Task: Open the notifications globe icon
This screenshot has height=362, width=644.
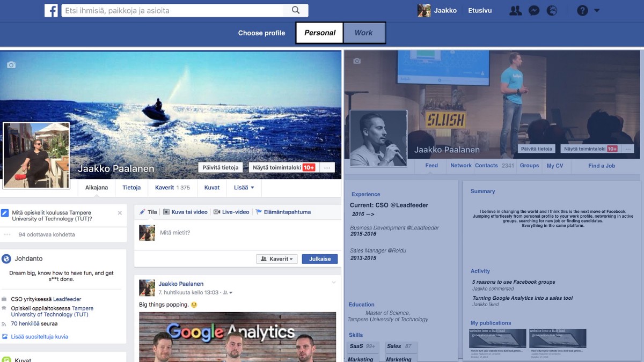Action: (x=552, y=11)
